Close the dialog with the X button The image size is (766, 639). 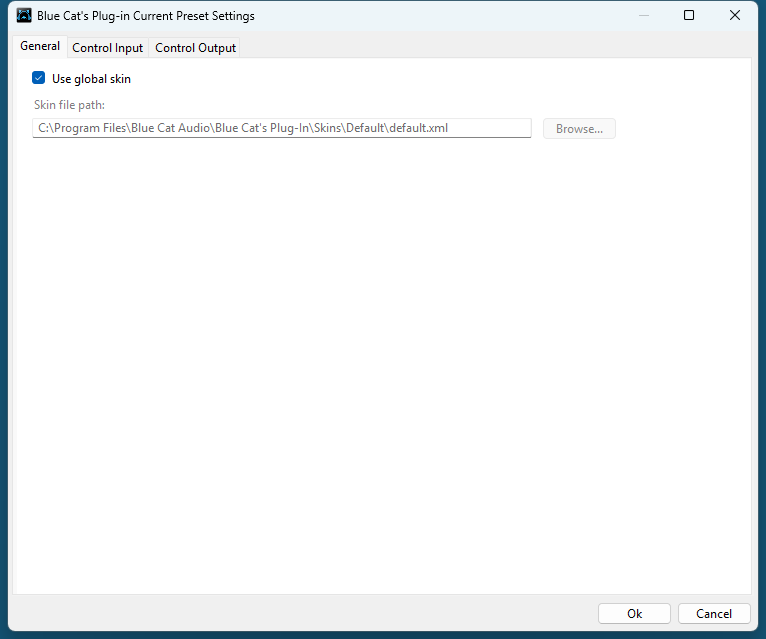(x=735, y=16)
